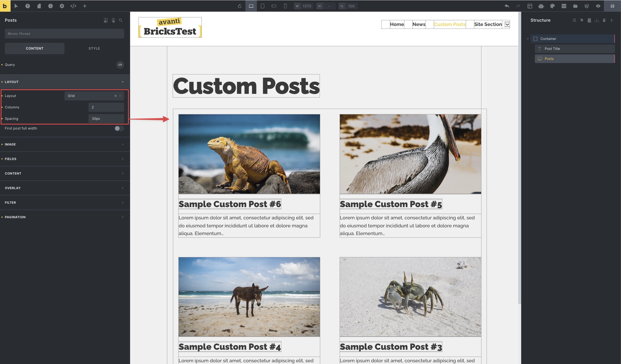Click the canvas height field
The width and height of the screenshot is (621, 364).
click(x=326, y=6)
